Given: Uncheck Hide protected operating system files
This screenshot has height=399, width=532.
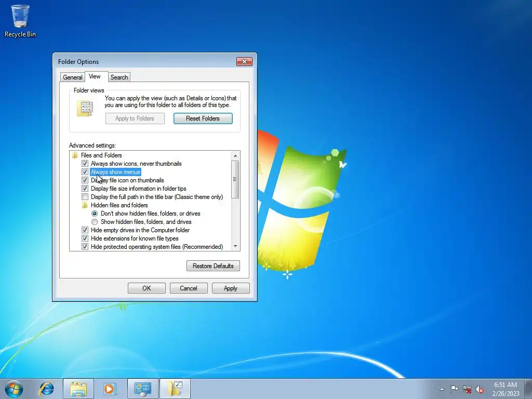Looking at the screenshot, I should click(85, 247).
